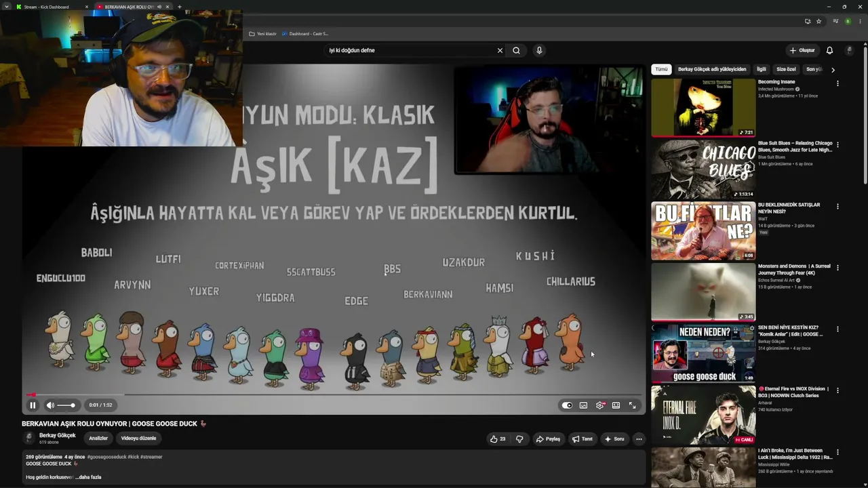Image resolution: width=868 pixels, height=488 pixels.
Task: Switch to theater mode
Action: [x=616, y=405]
